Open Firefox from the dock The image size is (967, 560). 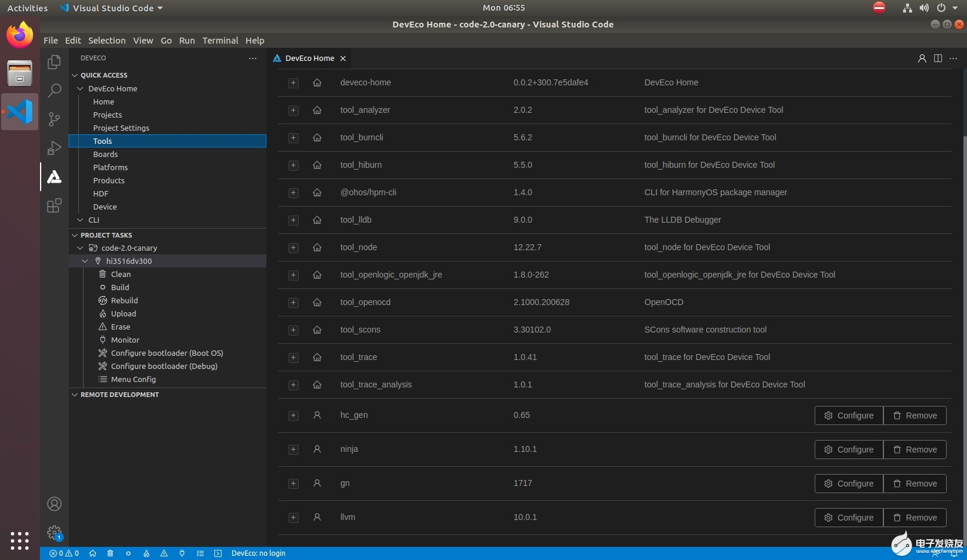click(x=20, y=35)
